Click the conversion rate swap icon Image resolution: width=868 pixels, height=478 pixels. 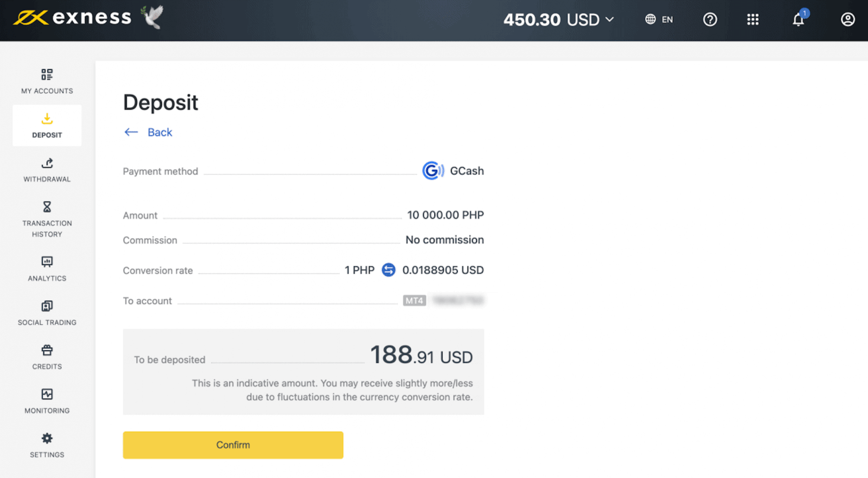388,270
